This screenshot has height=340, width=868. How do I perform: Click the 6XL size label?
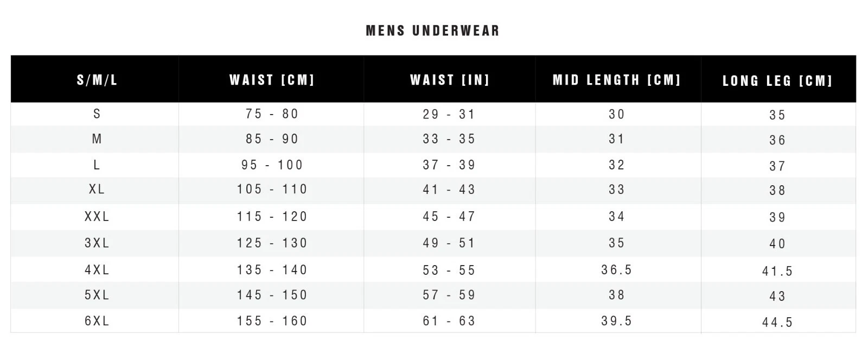point(97,321)
